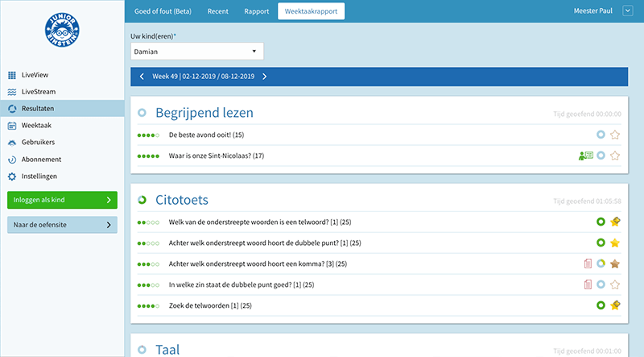Open exercise Zoek de telwoorden [1] (25)
The image size is (644, 357).
pyautogui.click(x=210, y=306)
